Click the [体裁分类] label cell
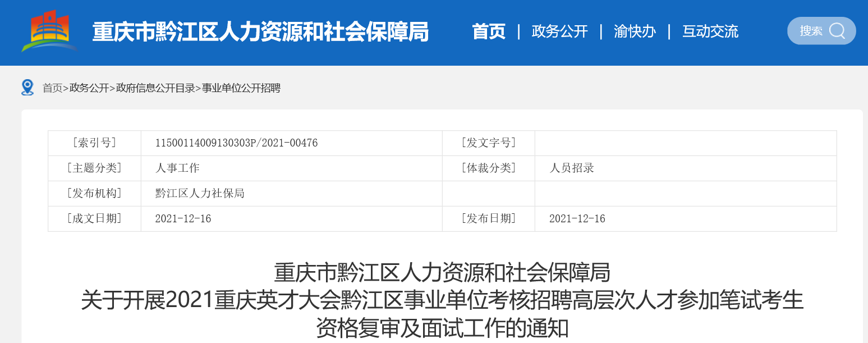Viewport: 868px width, 343px height. click(x=488, y=168)
